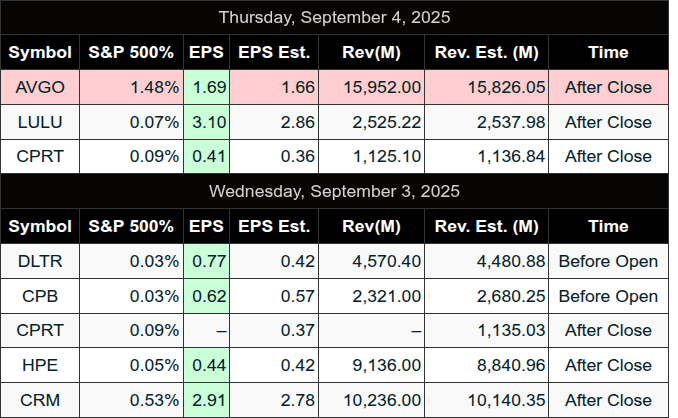Click DLTR's EPS estimate 0.42

[x=274, y=262]
